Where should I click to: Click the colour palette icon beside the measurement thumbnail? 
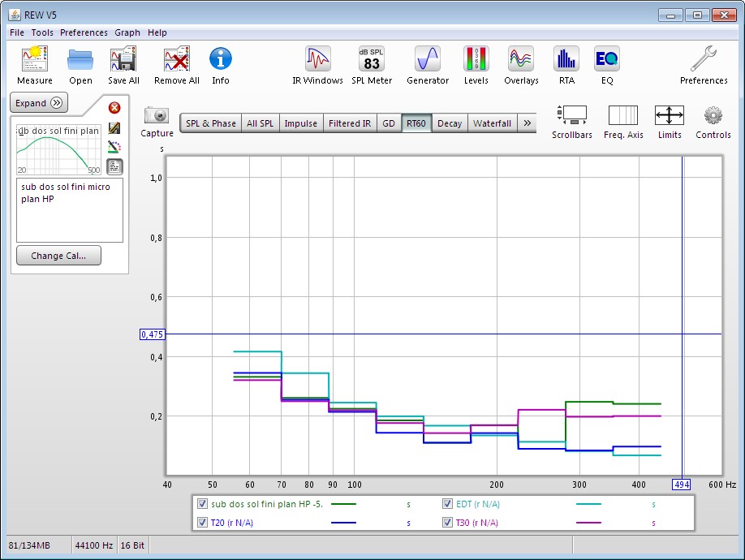point(114,147)
